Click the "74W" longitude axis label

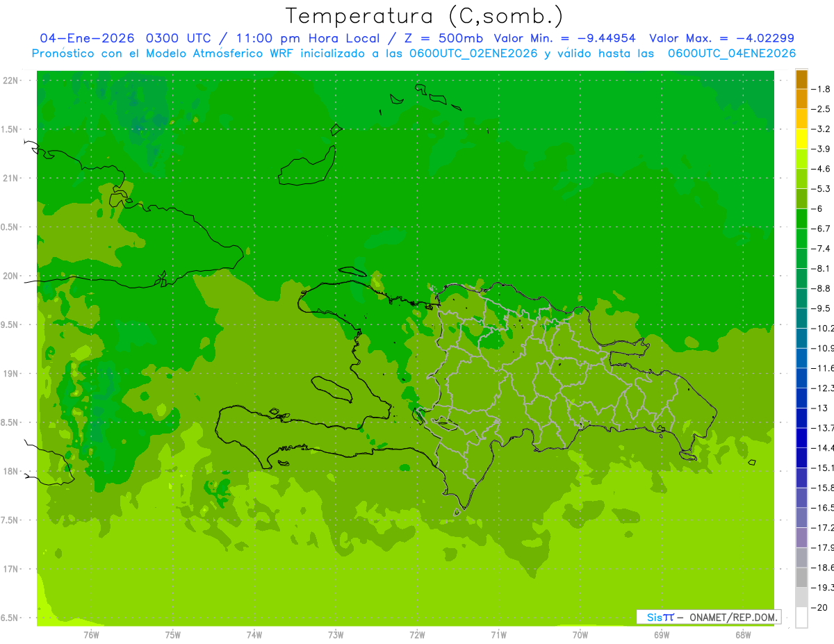[x=254, y=635]
